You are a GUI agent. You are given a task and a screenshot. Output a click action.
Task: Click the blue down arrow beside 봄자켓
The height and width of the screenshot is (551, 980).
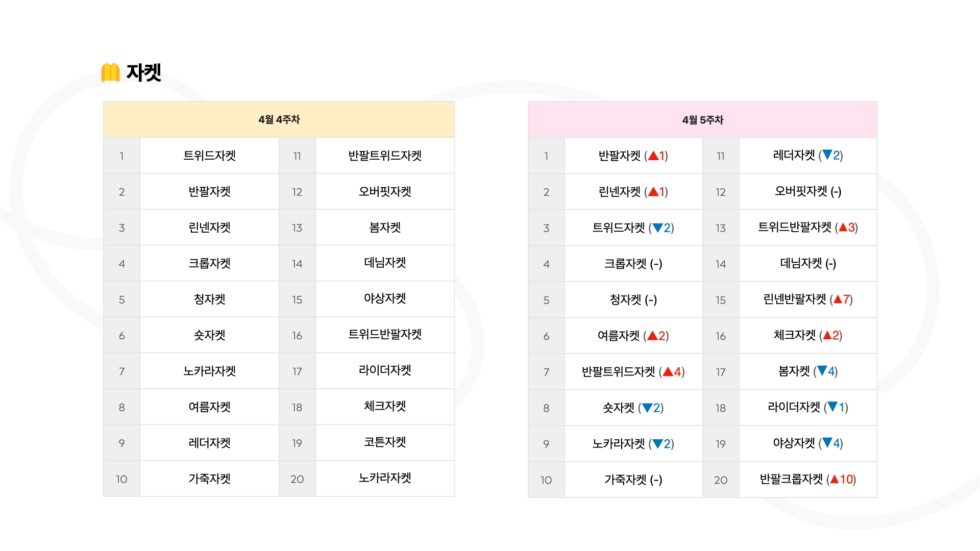tap(822, 371)
